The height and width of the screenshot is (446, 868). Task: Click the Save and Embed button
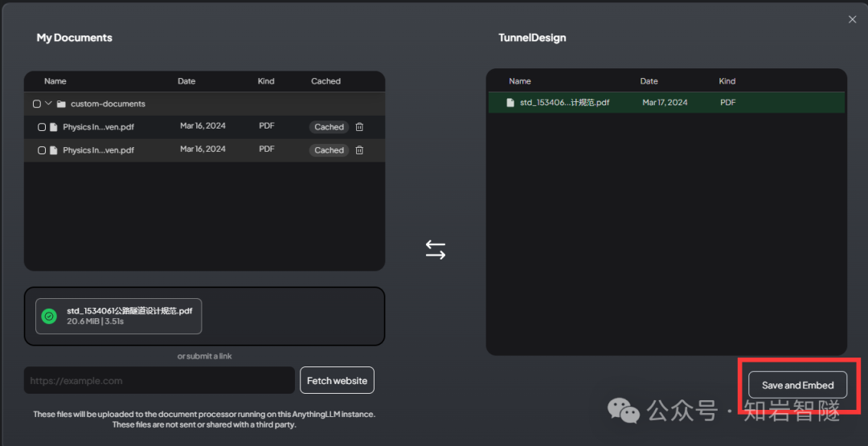798,385
